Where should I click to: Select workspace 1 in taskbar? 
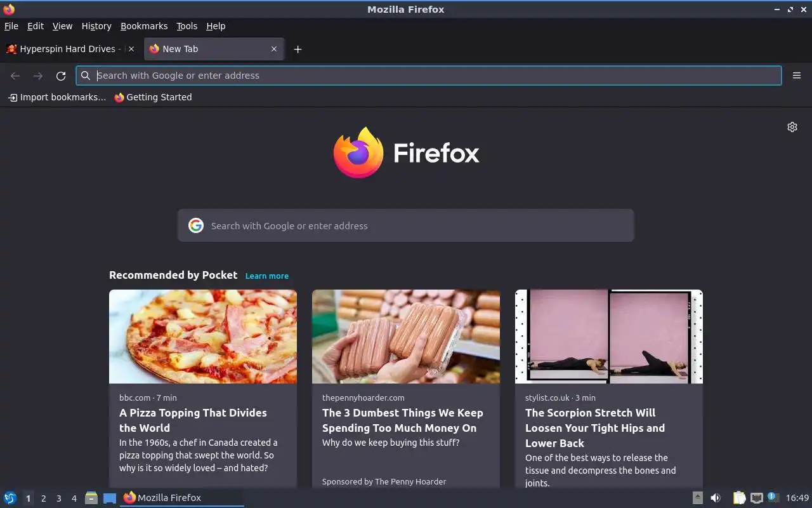28,498
